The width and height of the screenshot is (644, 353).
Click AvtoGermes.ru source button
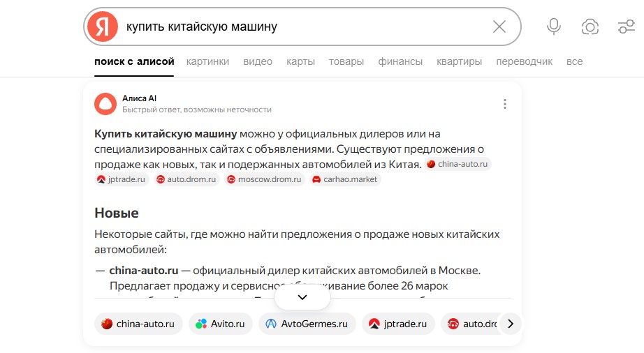coord(307,324)
